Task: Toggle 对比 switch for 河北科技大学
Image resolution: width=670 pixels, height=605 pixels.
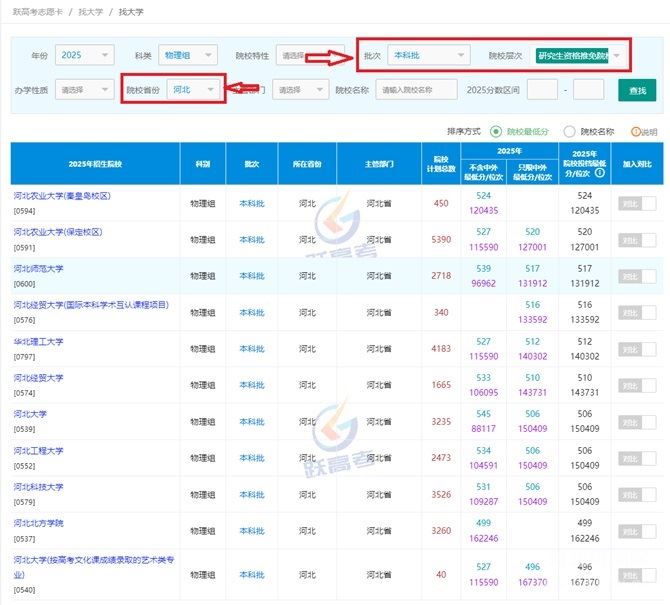Action: [637, 495]
